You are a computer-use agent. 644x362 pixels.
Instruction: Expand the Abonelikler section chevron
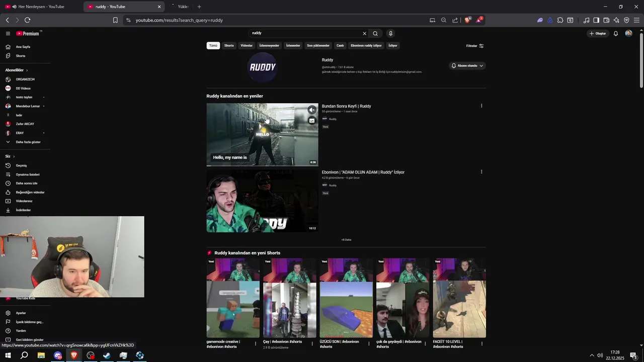click(27, 70)
